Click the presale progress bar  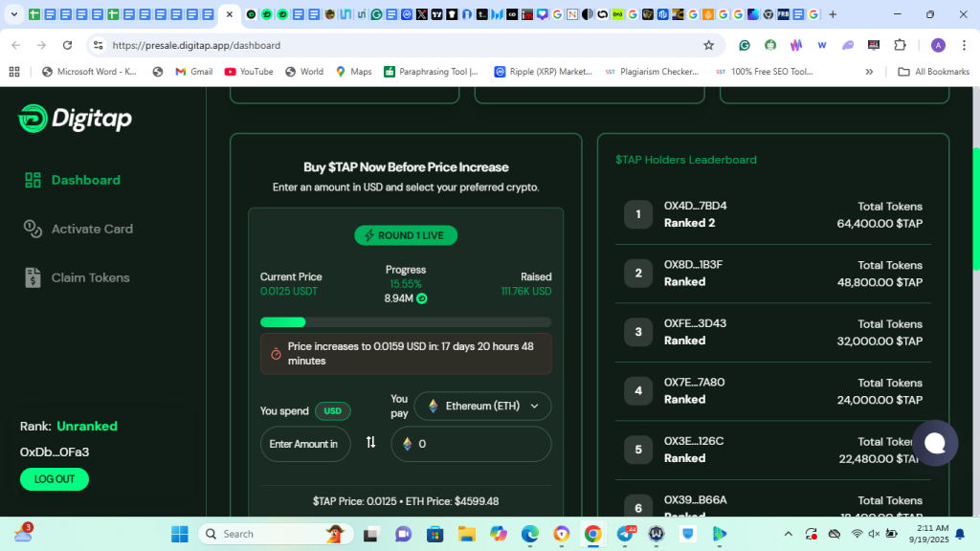tap(406, 322)
